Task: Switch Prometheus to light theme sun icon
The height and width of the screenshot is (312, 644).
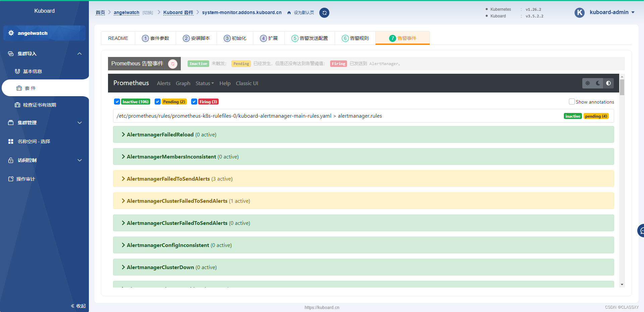Action: tap(588, 83)
